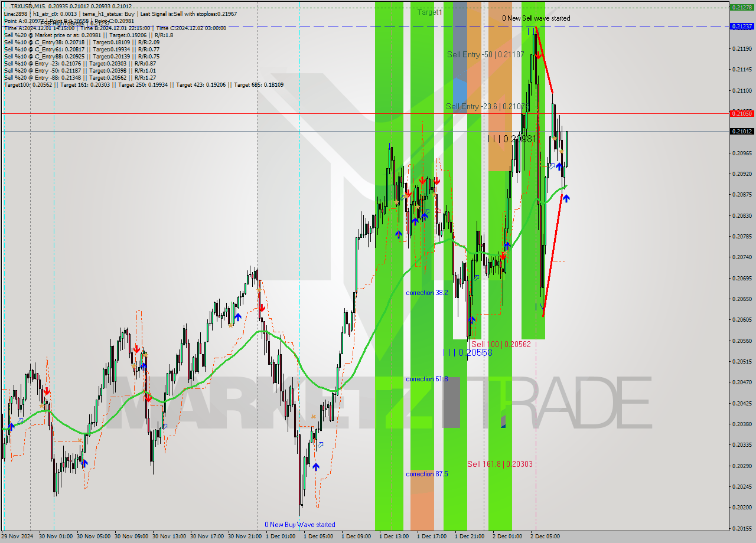Click the blue 0.21237 price tag
The image size is (756, 543).
[742, 27]
